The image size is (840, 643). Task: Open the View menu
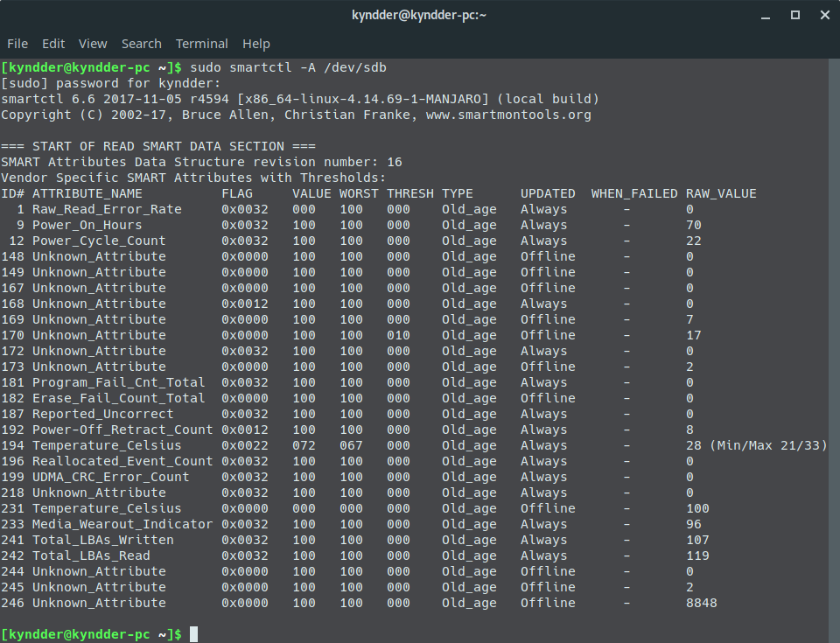point(93,44)
